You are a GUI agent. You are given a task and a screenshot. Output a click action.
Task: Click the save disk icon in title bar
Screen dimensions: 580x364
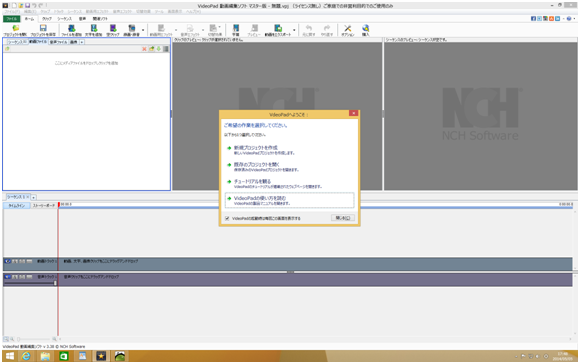pyautogui.click(x=27, y=6)
